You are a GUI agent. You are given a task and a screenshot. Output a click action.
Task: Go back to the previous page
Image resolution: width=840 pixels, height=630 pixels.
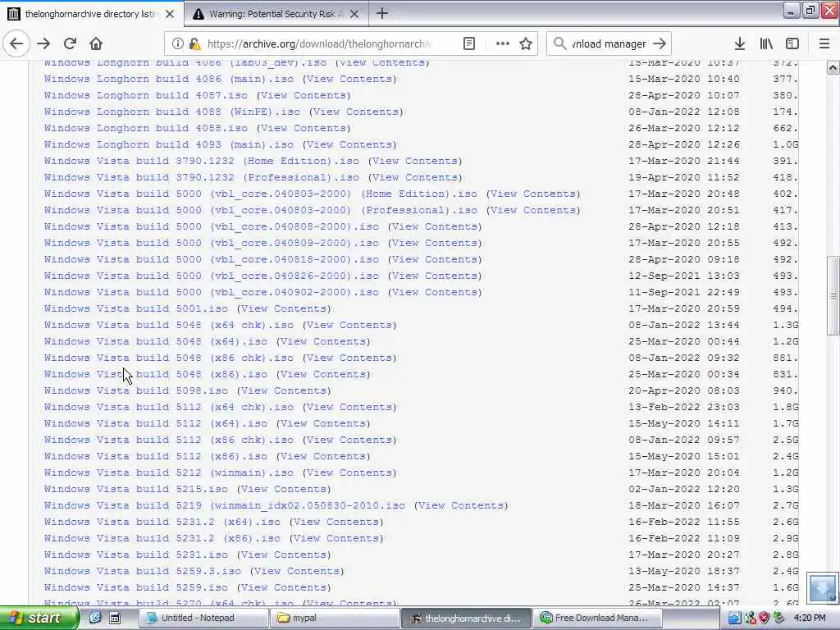click(16, 43)
